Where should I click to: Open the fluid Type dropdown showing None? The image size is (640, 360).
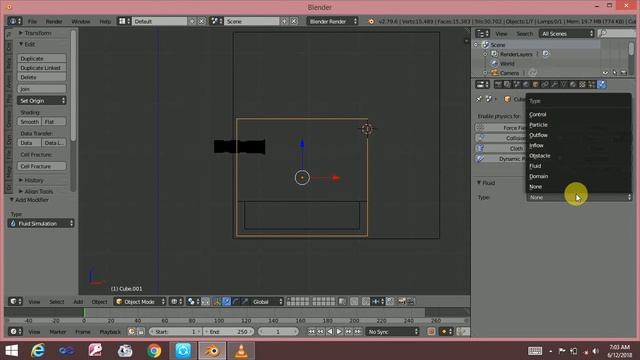click(579, 198)
